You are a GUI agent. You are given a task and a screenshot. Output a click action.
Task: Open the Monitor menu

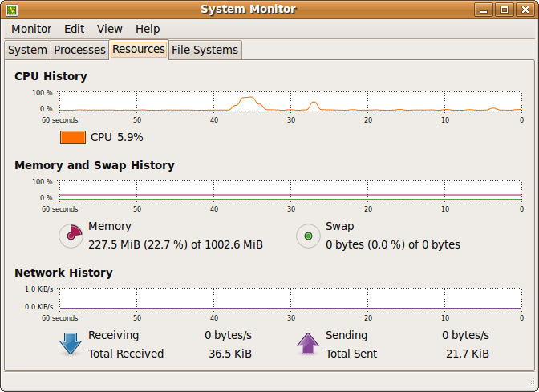tap(31, 29)
